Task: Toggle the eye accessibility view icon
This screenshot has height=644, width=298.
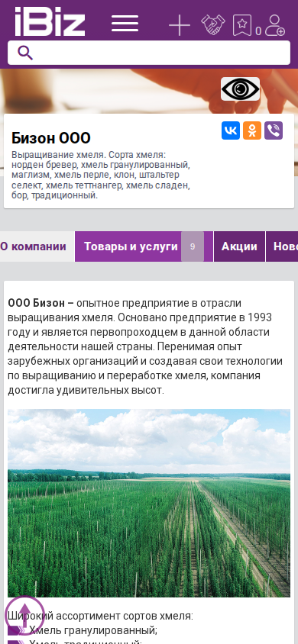Action: pos(240,89)
